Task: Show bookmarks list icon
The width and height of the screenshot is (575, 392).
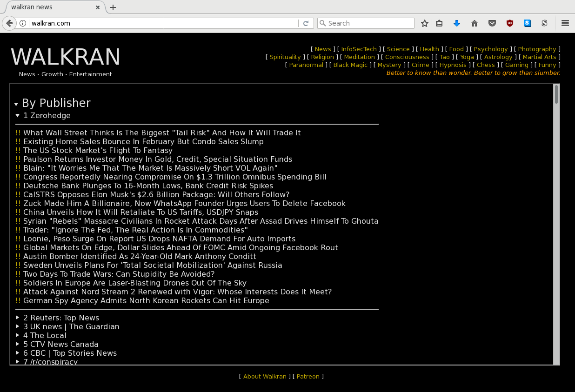Action: coord(439,23)
